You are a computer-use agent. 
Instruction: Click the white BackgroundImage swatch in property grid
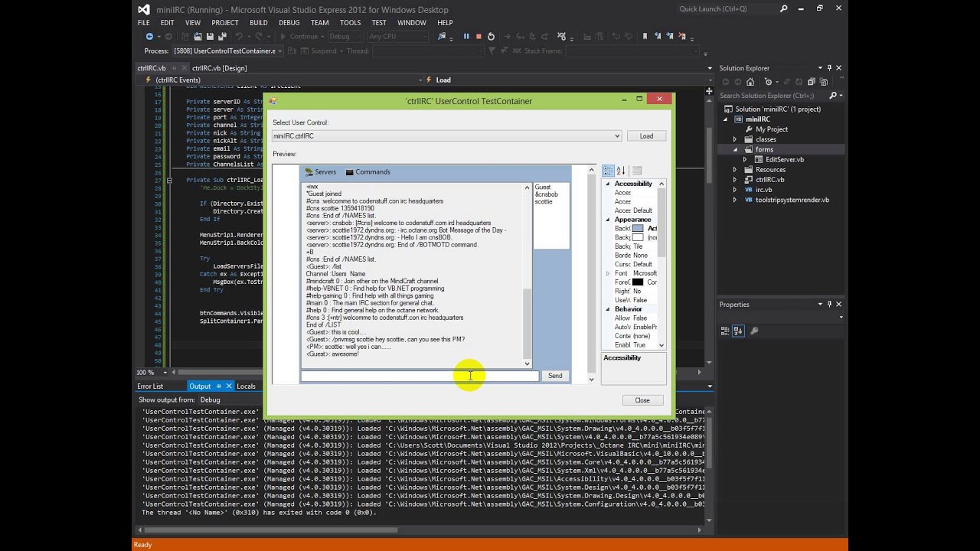click(x=638, y=237)
